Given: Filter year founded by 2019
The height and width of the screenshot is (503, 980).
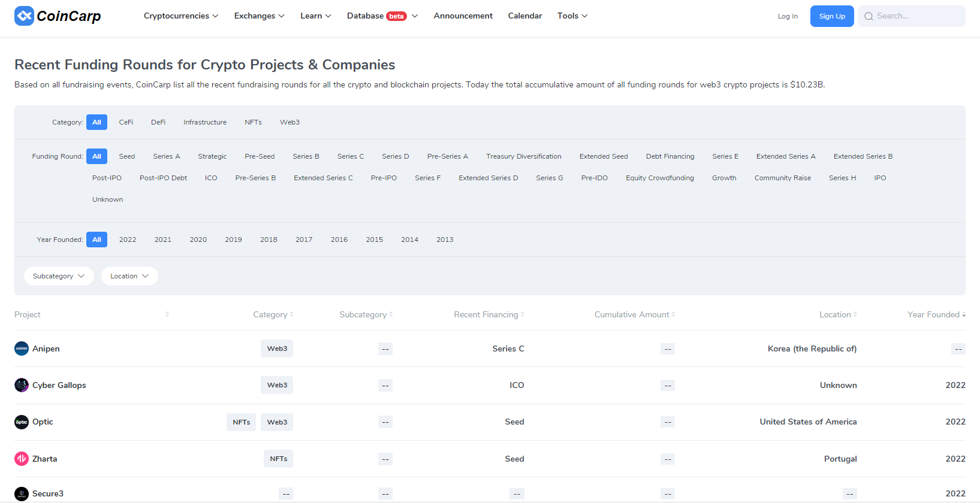Looking at the screenshot, I should (x=233, y=240).
